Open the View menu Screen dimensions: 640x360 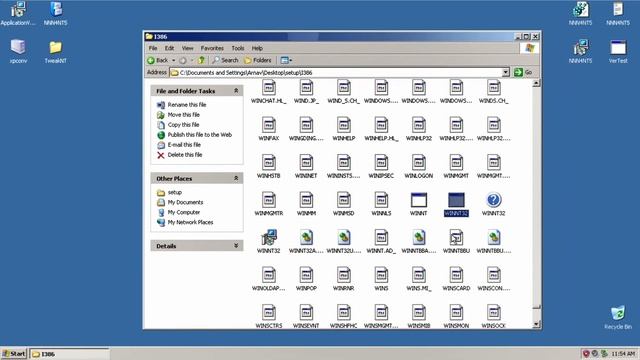click(x=187, y=48)
